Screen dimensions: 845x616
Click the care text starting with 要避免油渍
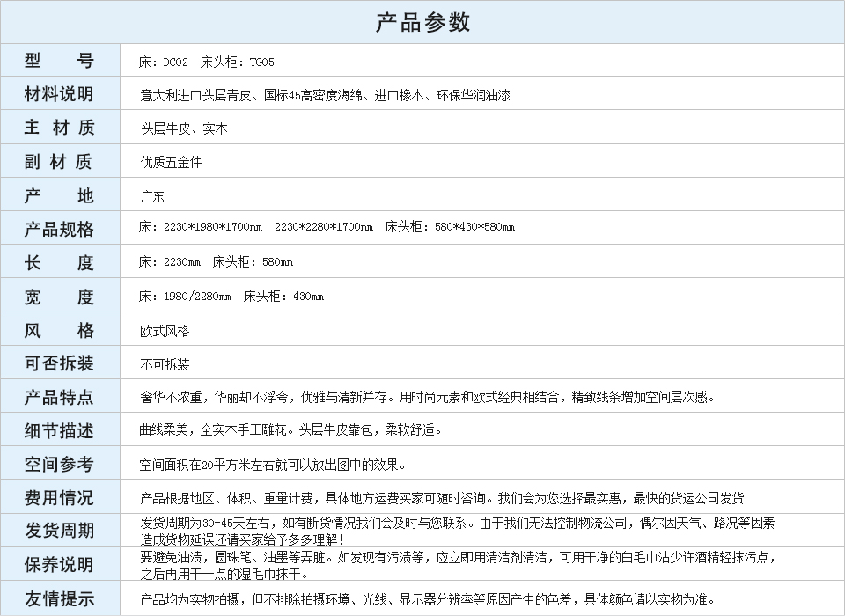click(458, 565)
